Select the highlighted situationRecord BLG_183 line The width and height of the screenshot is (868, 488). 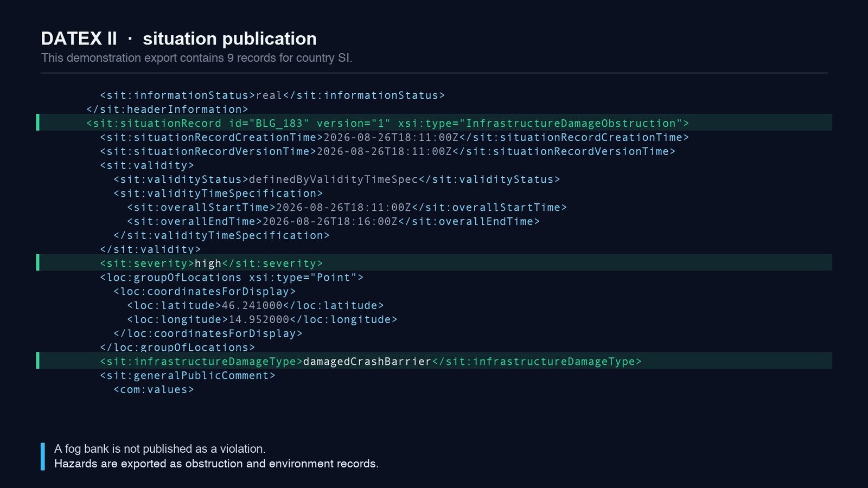click(434, 123)
